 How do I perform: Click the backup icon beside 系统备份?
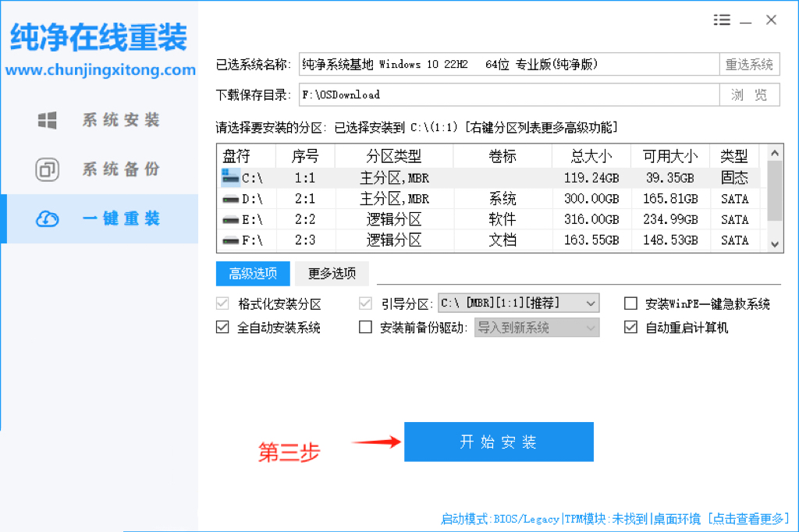[x=48, y=169]
